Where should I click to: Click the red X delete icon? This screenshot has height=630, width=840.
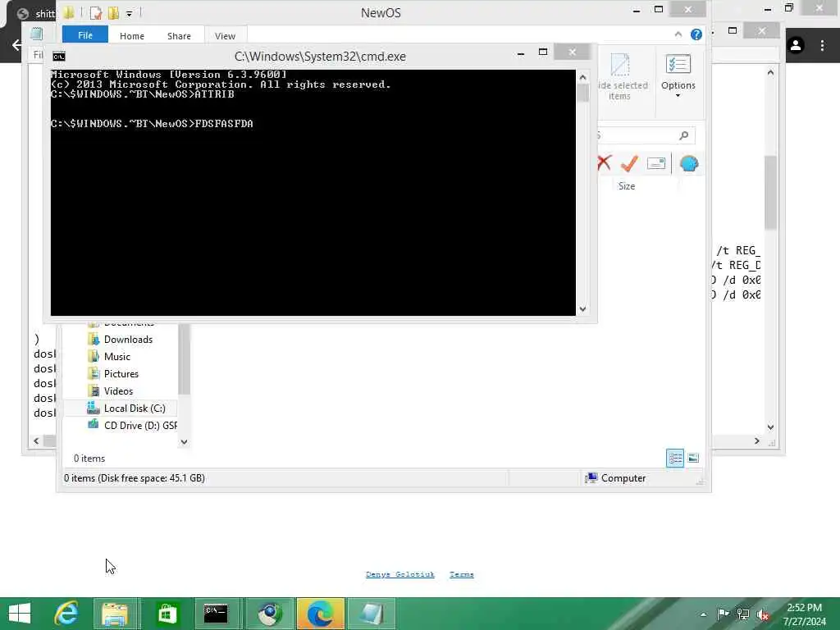605,163
